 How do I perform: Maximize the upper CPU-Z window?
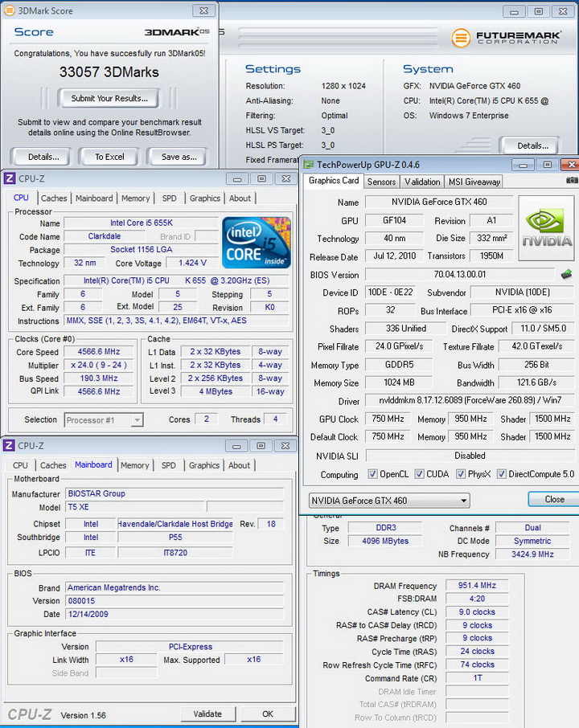click(x=261, y=178)
